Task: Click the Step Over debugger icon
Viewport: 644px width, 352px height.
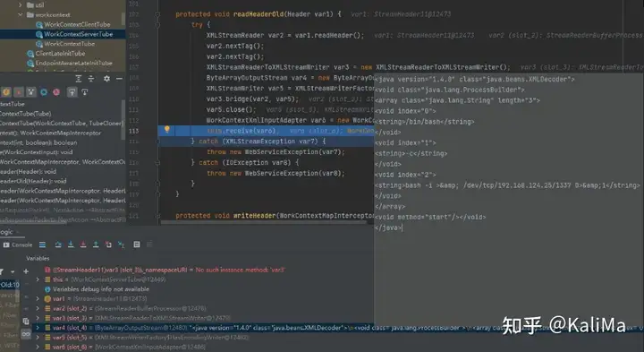Action: (x=58, y=245)
